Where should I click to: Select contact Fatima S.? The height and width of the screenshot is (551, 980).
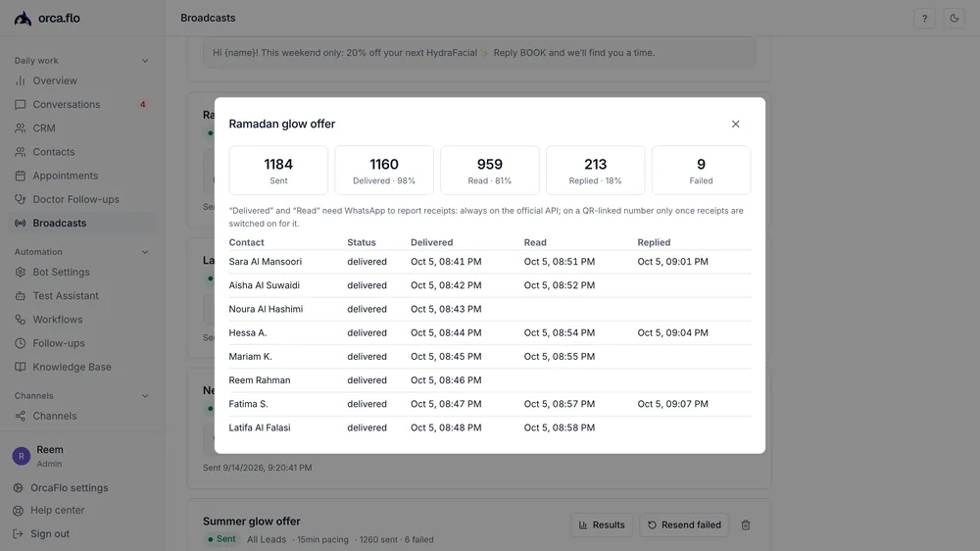[x=248, y=404]
